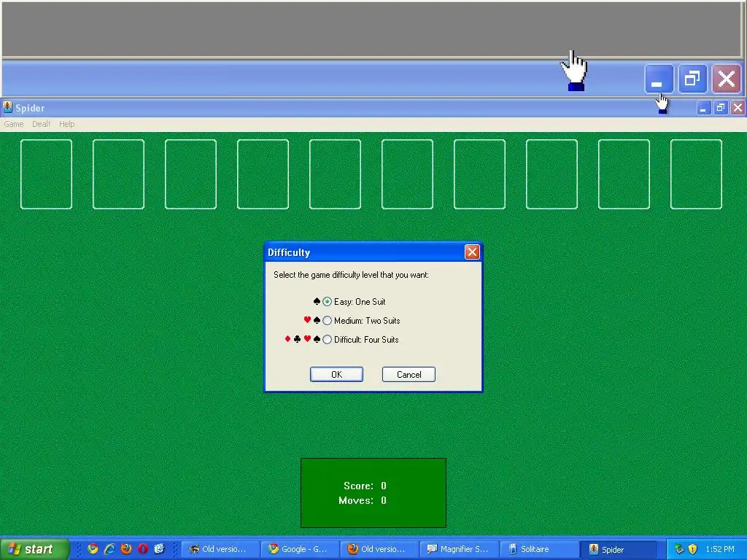Switch to the Magnifier S... taskbar button

pos(460,549)
